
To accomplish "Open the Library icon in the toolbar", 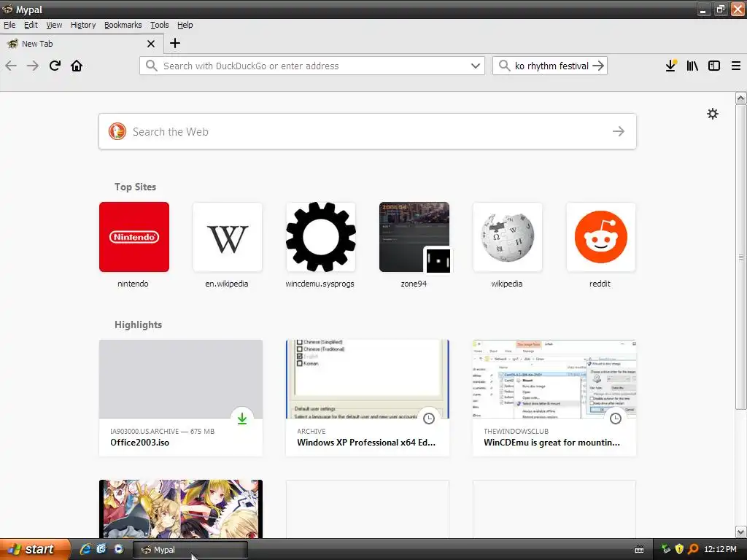I will click(692, 66).
